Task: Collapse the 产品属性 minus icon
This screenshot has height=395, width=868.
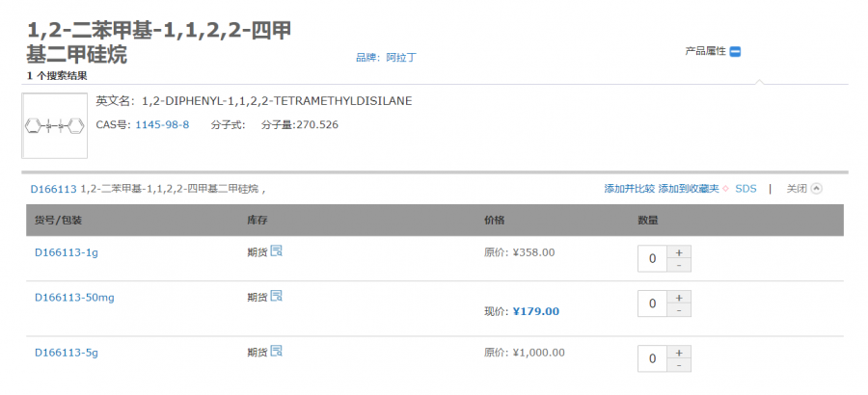Action: (x=735, y=52)
